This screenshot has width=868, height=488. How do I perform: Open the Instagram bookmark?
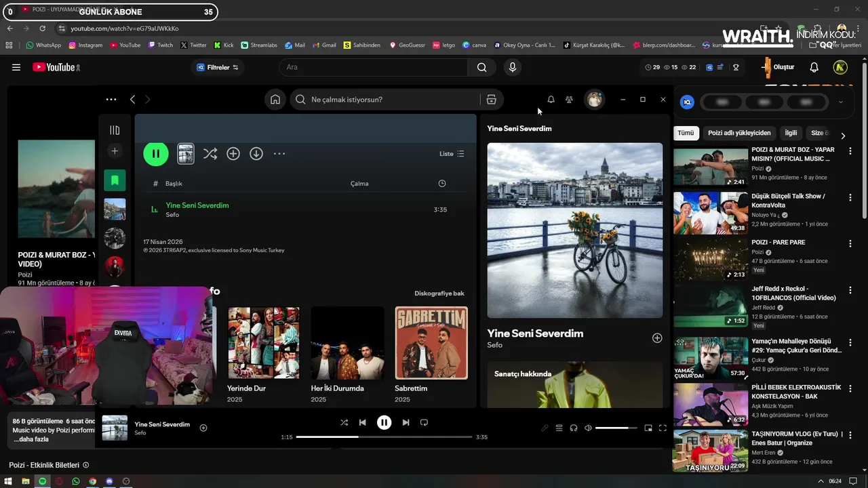(x=85, y=45)
